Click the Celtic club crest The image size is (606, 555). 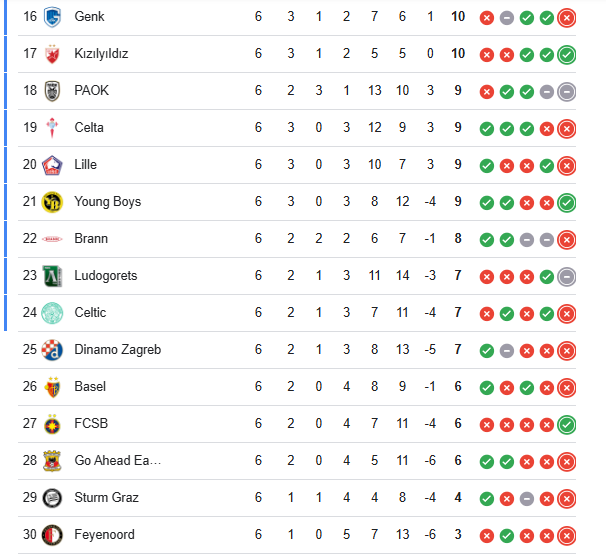point(53,313)
